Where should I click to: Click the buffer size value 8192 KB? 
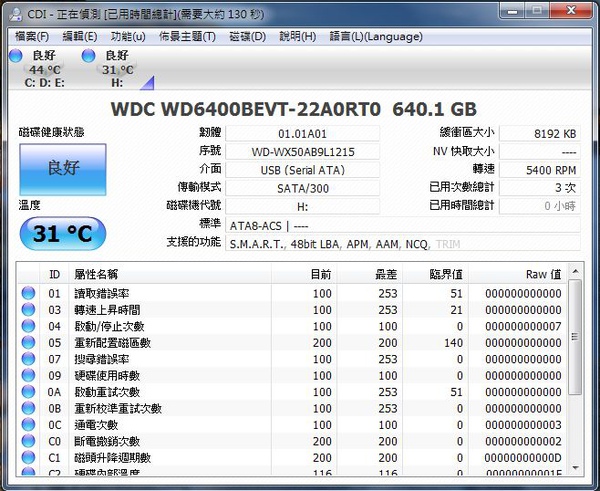[540, 134]
